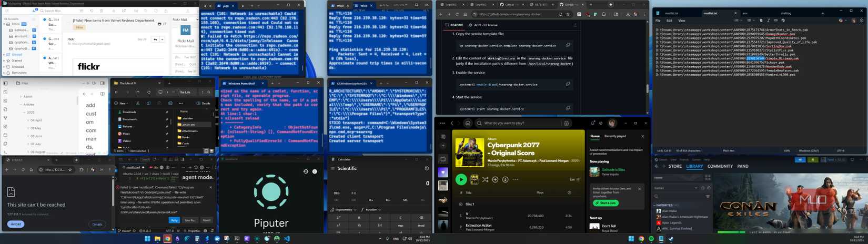This screenshot has width=868, height=244.
Task: Click master branch in VS Code status bar
Action: (x=126, y=231)
